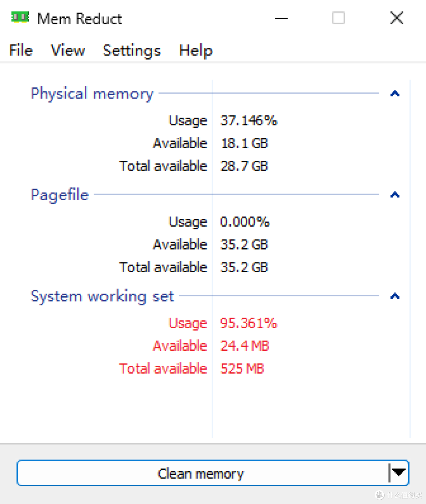Click Physical memory Available label
Screen dimensions: 426x504
180,143
